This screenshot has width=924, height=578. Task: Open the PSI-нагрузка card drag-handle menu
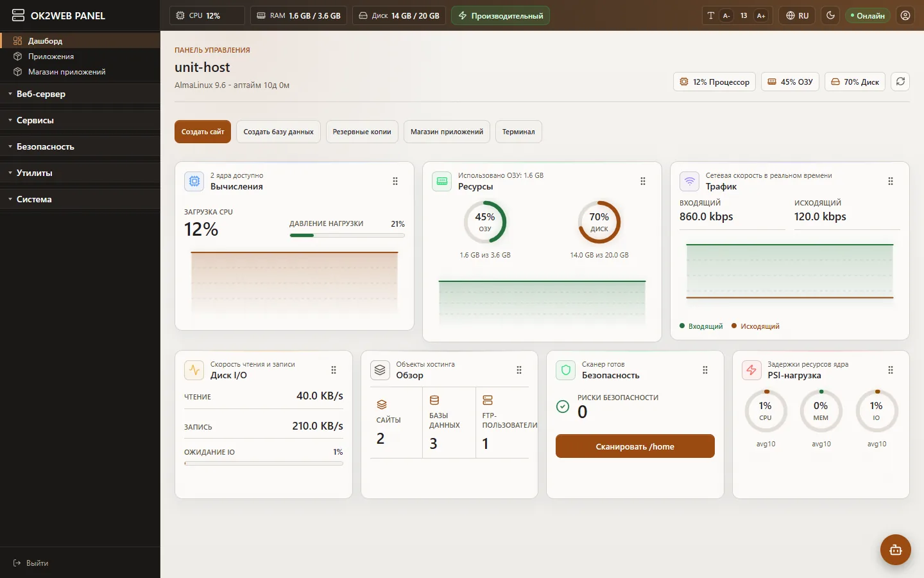pyautogui.click(x=891, y=370)
